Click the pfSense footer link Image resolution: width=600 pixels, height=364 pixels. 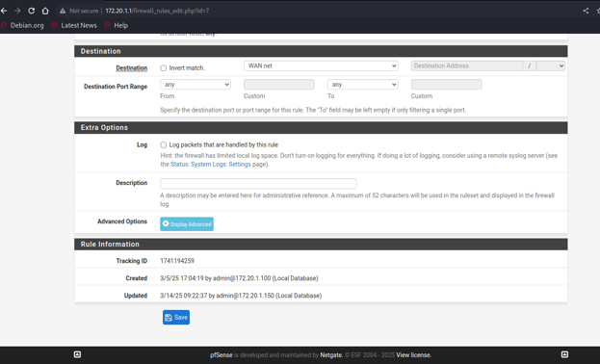[x=222, y=355]
